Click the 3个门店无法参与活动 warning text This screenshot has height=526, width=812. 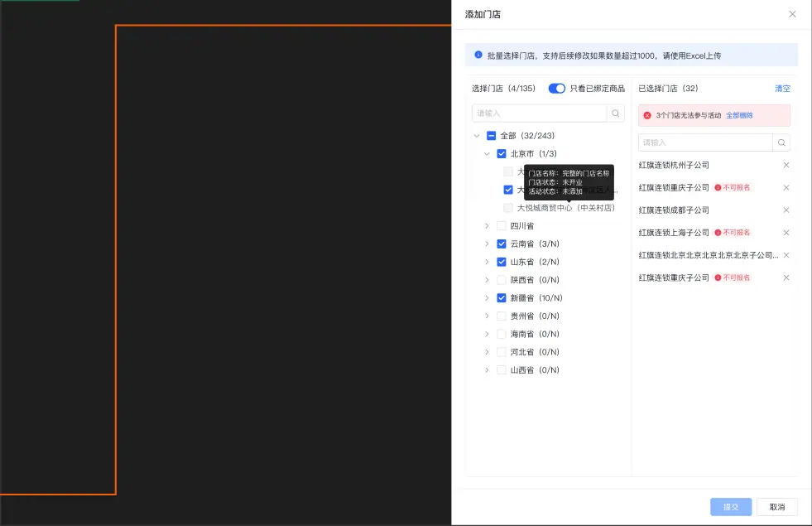pyautogui.click(x=688, y=116)
